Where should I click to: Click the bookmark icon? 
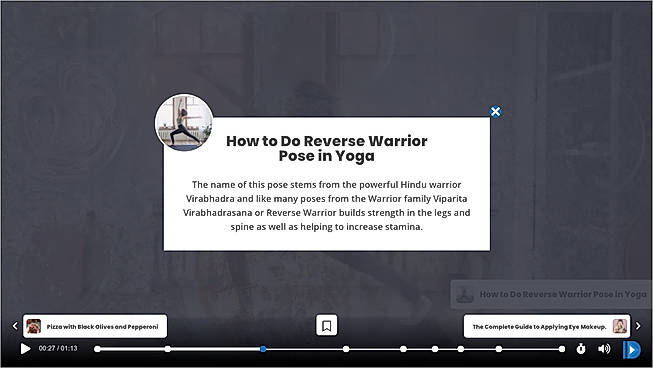tap(326, 326)
